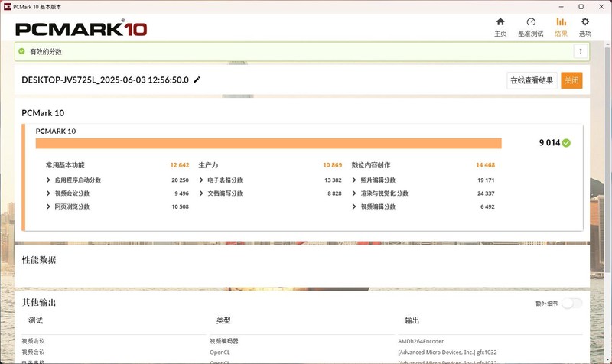Minimize the PCMark 10 window

[x=561, y=7]
